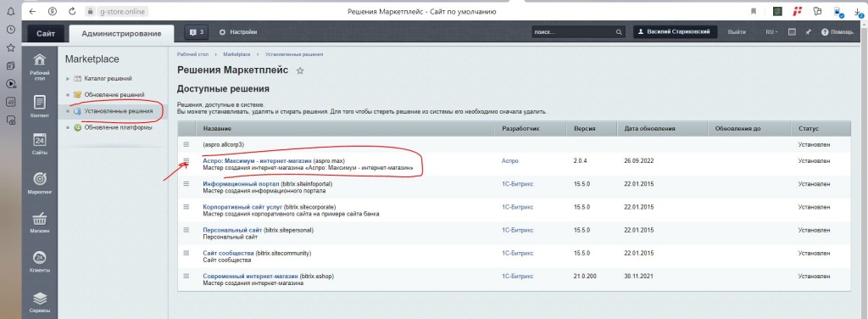Click Marketplace breadcrumb

pyautogui.click(x=237, y=54)
